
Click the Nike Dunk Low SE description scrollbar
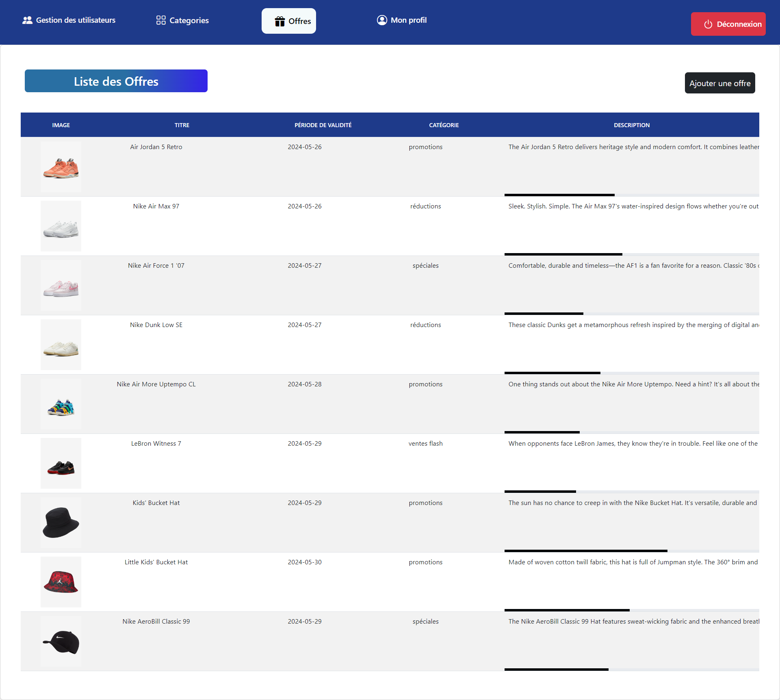(x=552, y=373)
